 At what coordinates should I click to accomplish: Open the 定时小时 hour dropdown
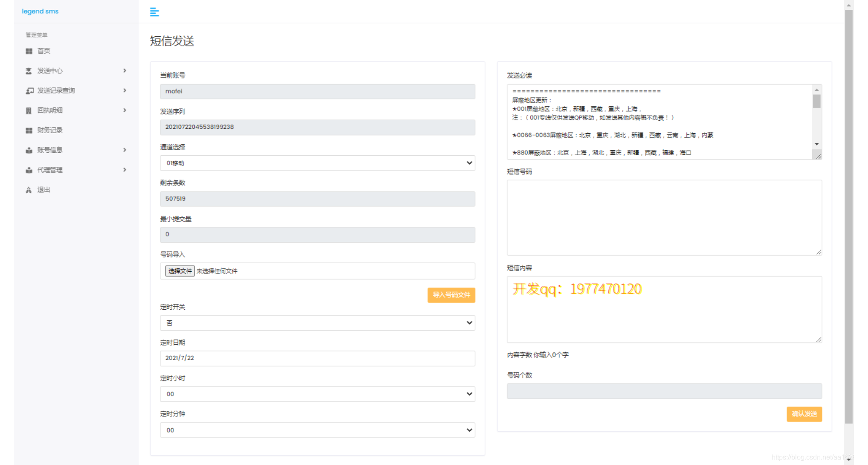(x=317, y=394)
